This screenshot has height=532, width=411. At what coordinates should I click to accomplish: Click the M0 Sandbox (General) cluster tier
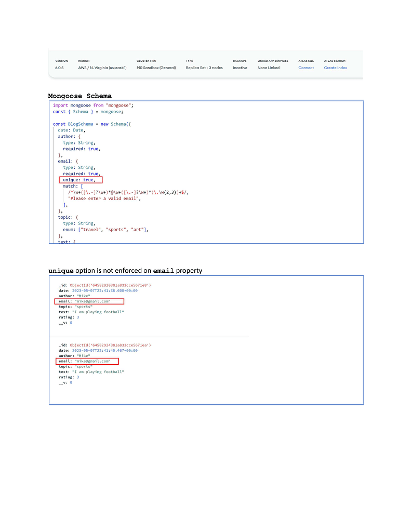pos(156,68)
